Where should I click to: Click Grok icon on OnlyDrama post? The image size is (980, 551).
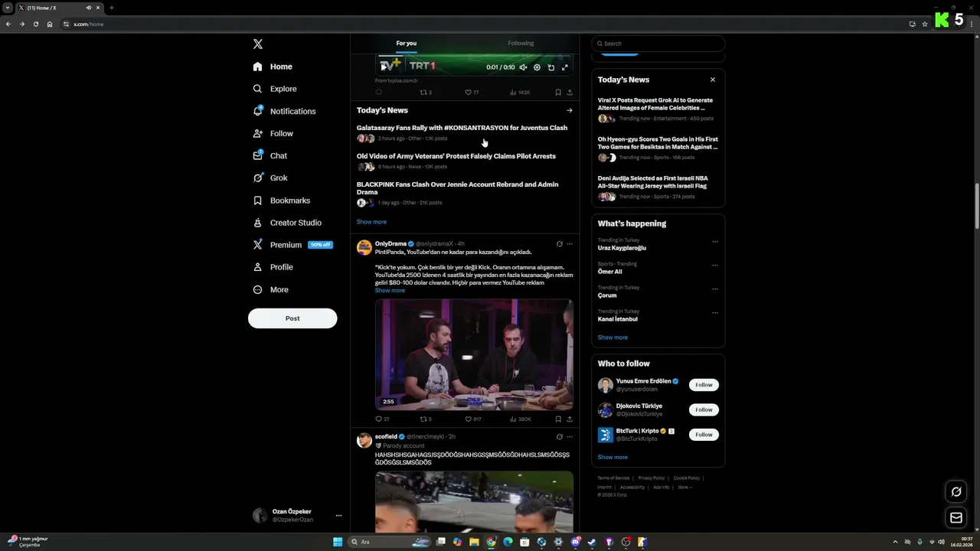[559, 244]
